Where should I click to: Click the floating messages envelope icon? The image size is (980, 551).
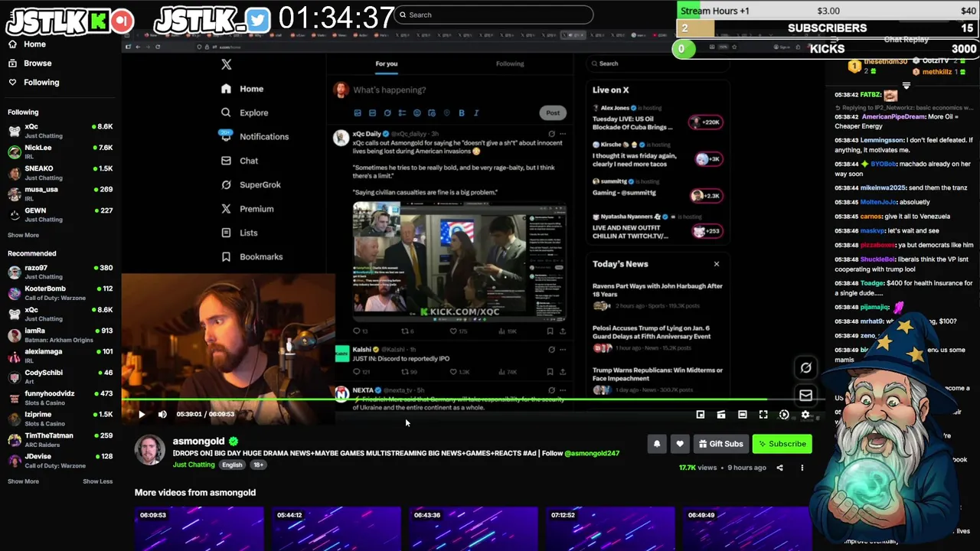[806, 396]
